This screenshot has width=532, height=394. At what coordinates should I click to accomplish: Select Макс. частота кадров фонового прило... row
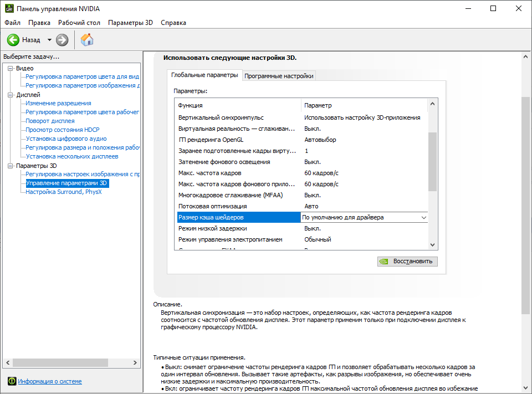coord(303,184)
